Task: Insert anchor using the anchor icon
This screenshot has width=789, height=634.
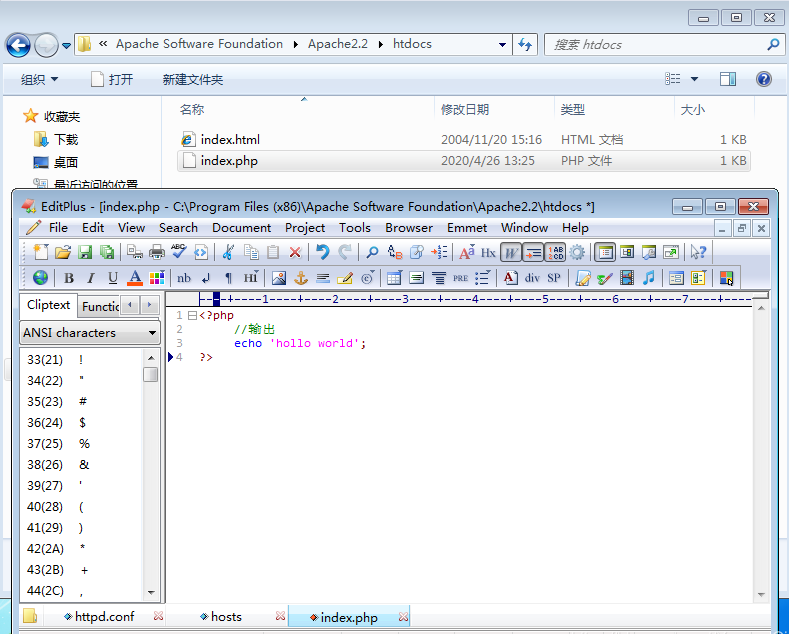Action: [300, 278]
